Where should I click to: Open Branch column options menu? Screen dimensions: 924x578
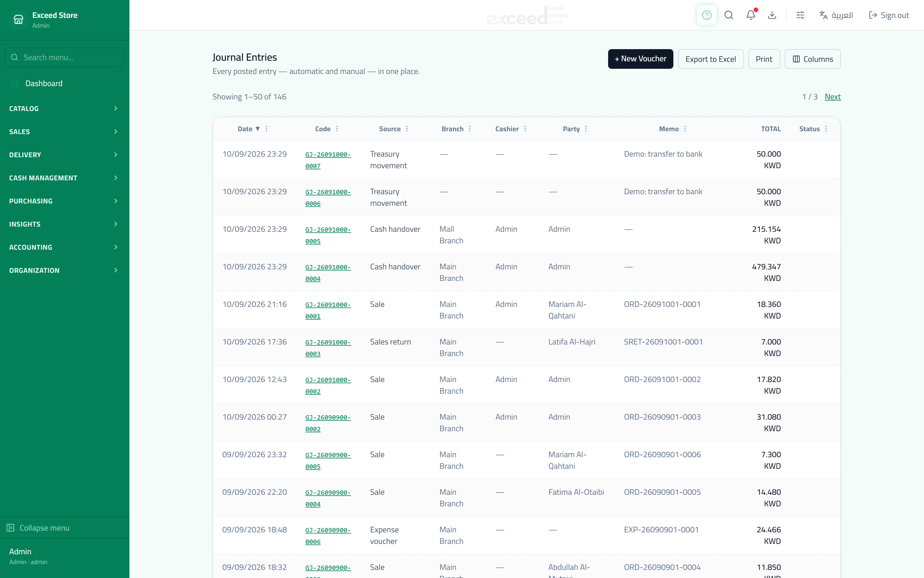click(x=470, y=129)
